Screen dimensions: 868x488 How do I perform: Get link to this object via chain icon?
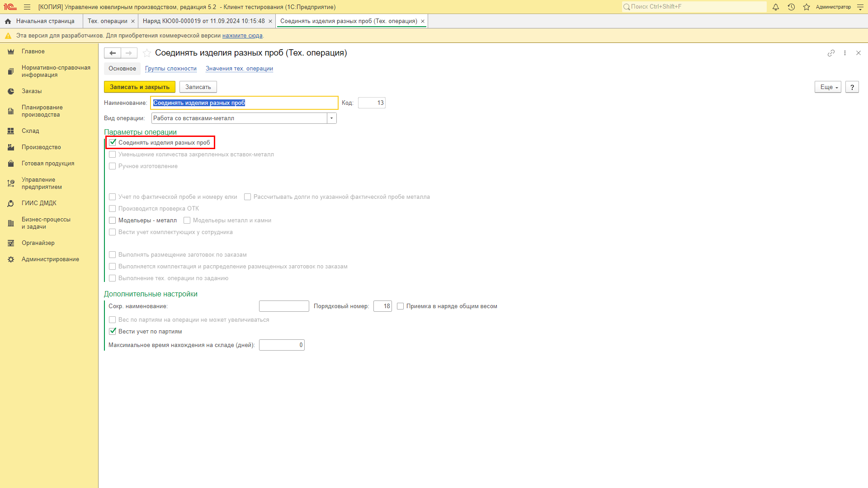point(831,53)
